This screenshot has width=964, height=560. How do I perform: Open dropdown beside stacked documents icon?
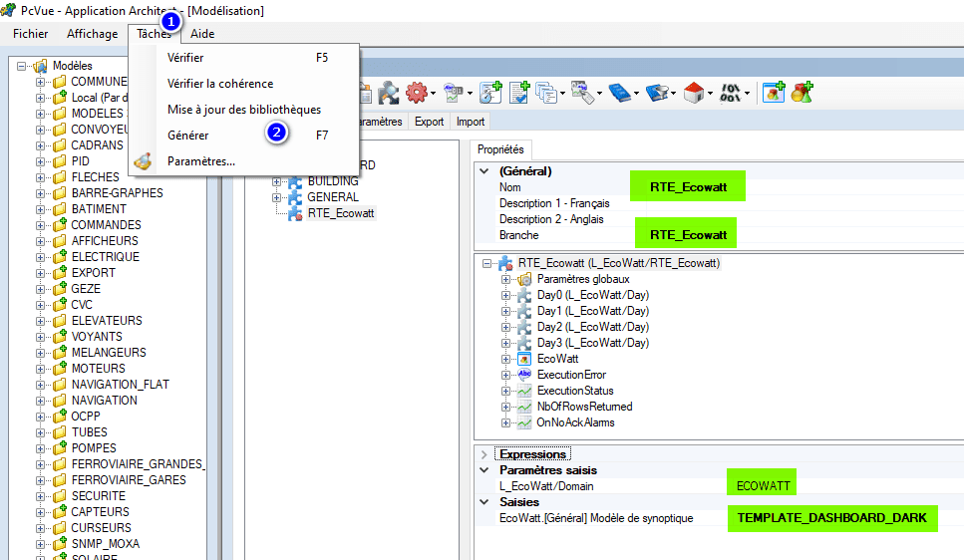click(562, 94)
